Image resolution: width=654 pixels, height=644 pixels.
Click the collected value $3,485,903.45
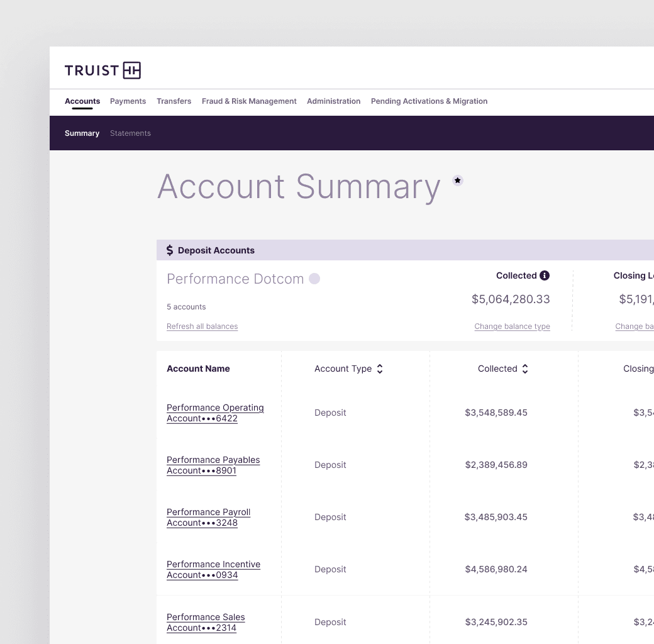(x=496, y=517)
